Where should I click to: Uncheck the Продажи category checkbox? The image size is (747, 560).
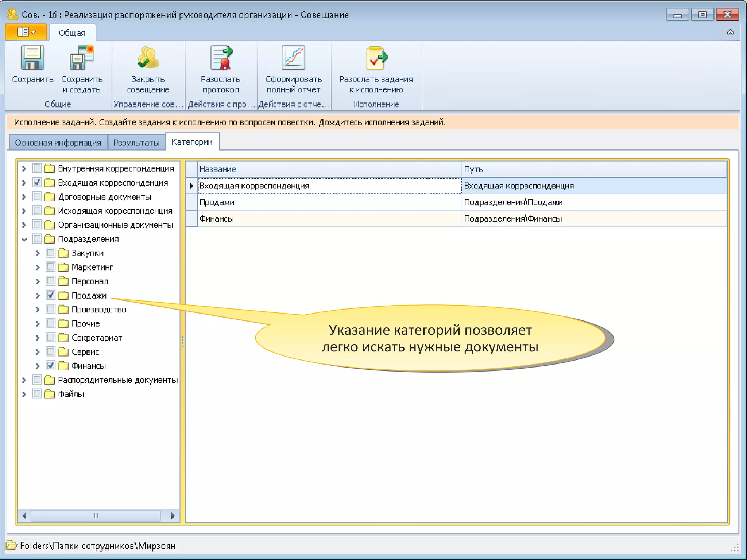tap(51, 295)
